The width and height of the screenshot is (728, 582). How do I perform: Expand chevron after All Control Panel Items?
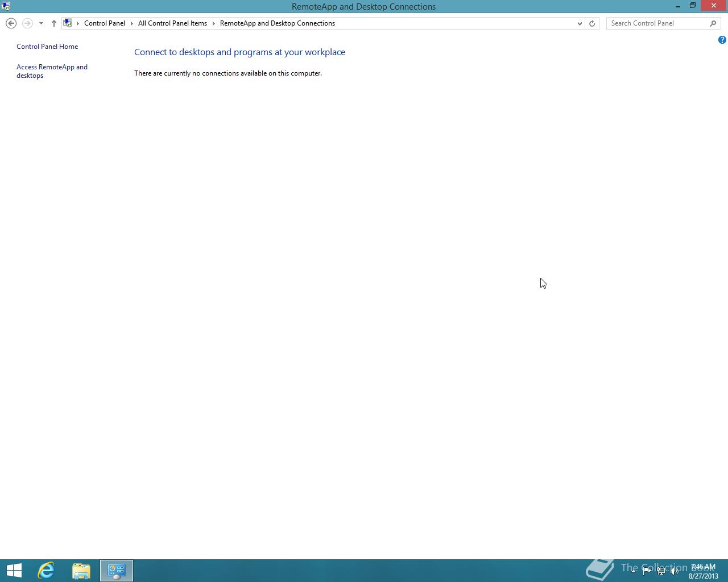[214, 23]
